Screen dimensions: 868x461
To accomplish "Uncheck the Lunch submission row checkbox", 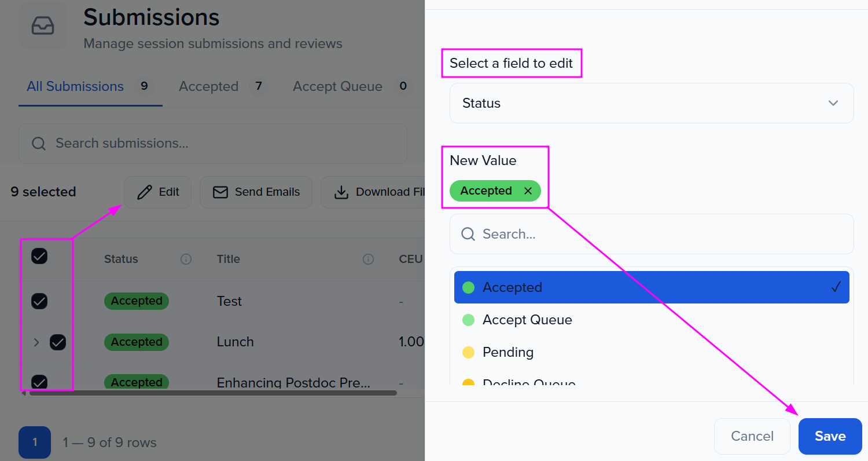I will (x=58, y=342).
